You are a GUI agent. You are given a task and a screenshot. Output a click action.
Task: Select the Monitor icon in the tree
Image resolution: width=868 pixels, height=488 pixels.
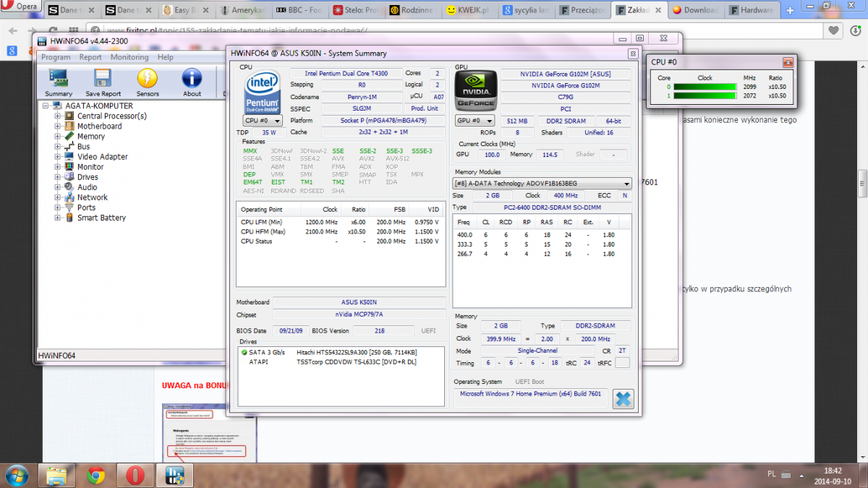click(69, 166)
